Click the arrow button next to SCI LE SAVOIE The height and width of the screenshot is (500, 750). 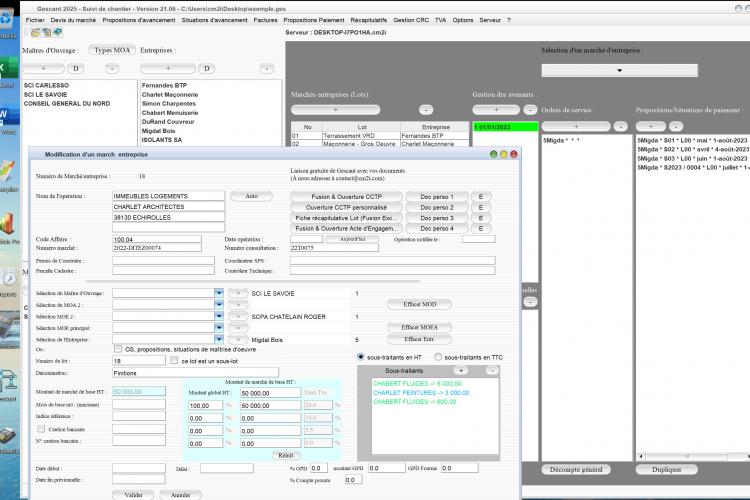[x=238, y=293]
